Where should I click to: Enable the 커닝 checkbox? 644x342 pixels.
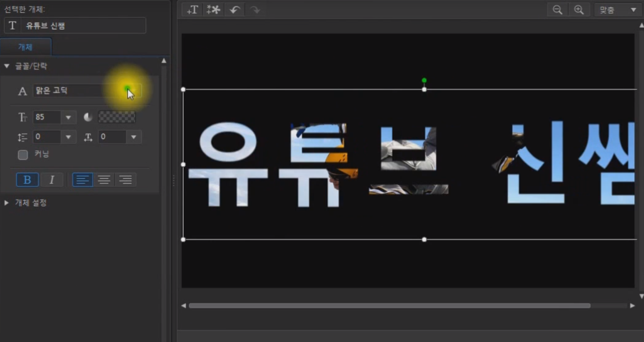[23, 155]
